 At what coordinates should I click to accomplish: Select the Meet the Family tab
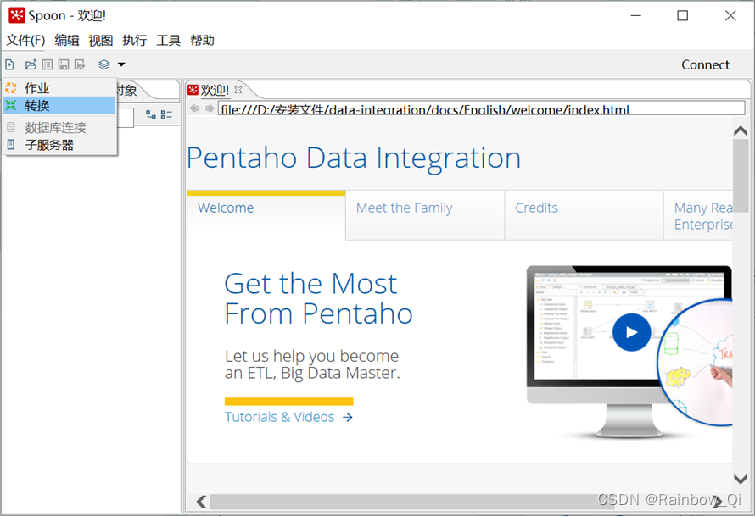coord(425,215)
